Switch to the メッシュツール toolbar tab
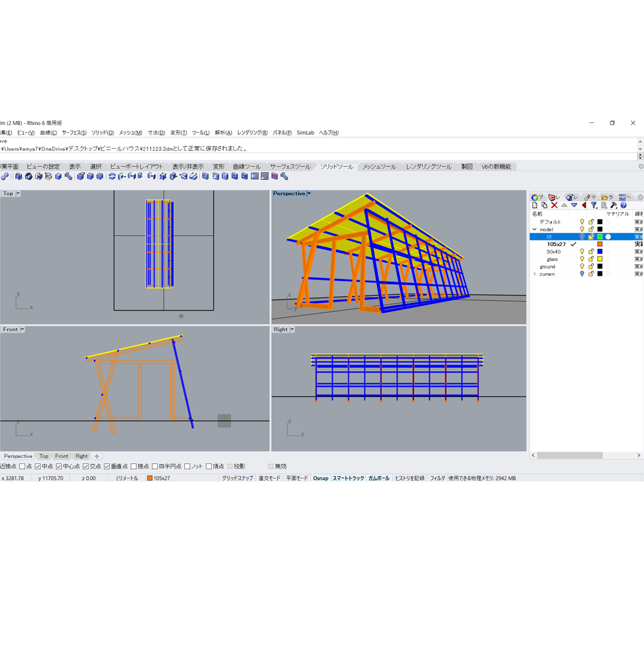 (379, 167)
